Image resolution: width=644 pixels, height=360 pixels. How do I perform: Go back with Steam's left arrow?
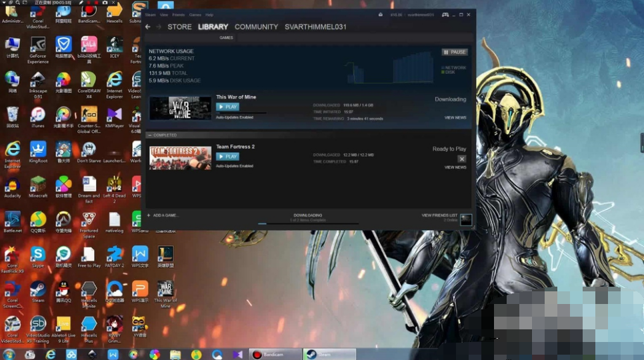(x=148, y=27)
